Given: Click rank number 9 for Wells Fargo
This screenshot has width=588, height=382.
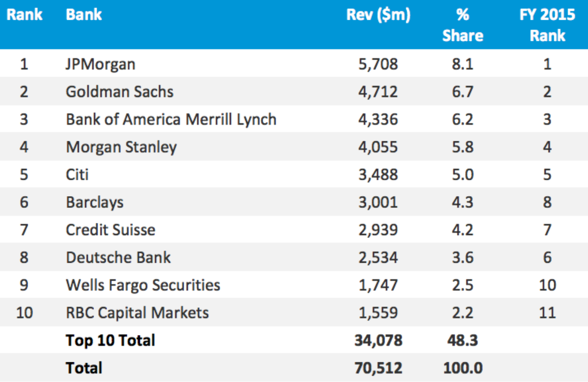Looking at the screenshot, I should click(24, 285).
